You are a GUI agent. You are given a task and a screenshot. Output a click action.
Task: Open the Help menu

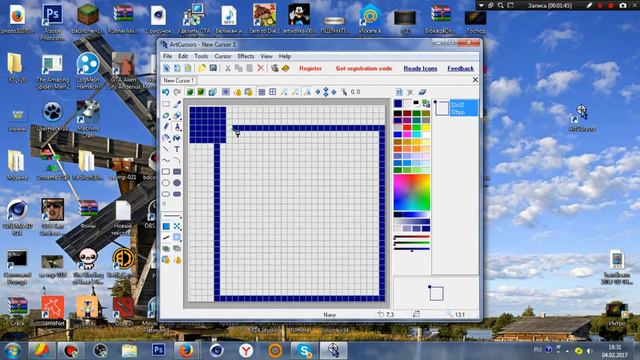284,56
